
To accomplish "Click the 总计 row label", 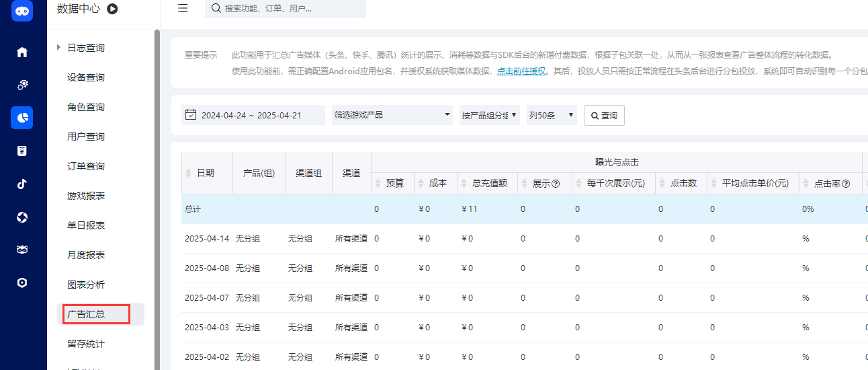I will coord(193,209).
